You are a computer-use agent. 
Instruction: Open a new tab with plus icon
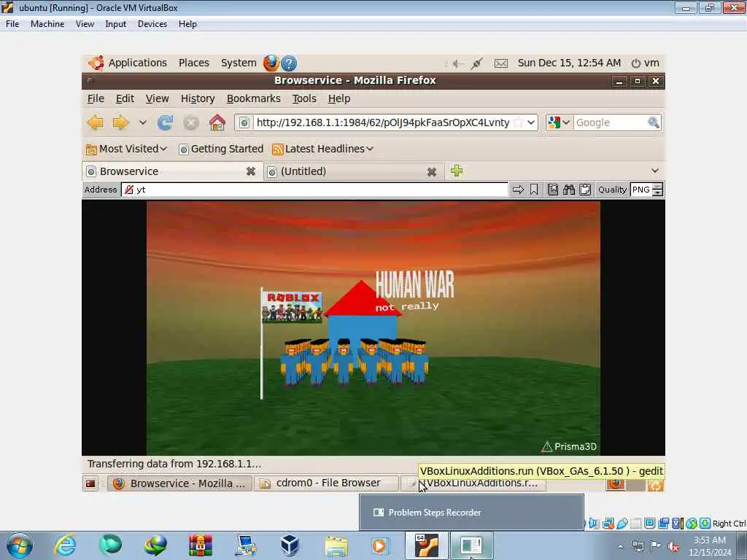(x=457, y=171)
